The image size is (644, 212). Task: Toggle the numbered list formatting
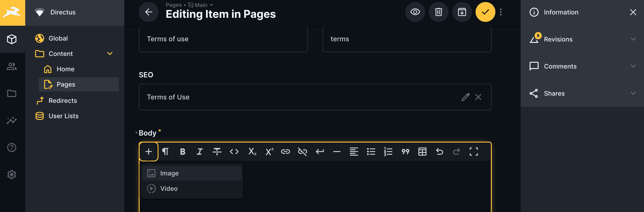tap(388, 151)
